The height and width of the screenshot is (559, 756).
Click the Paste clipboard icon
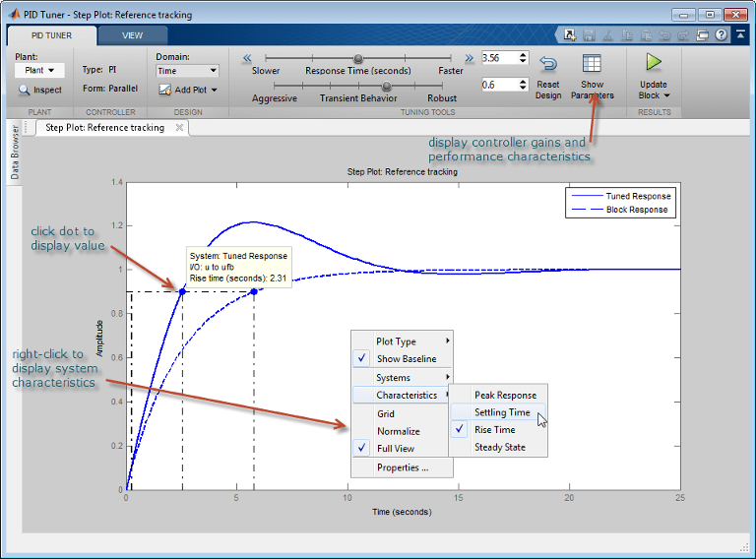646,34
